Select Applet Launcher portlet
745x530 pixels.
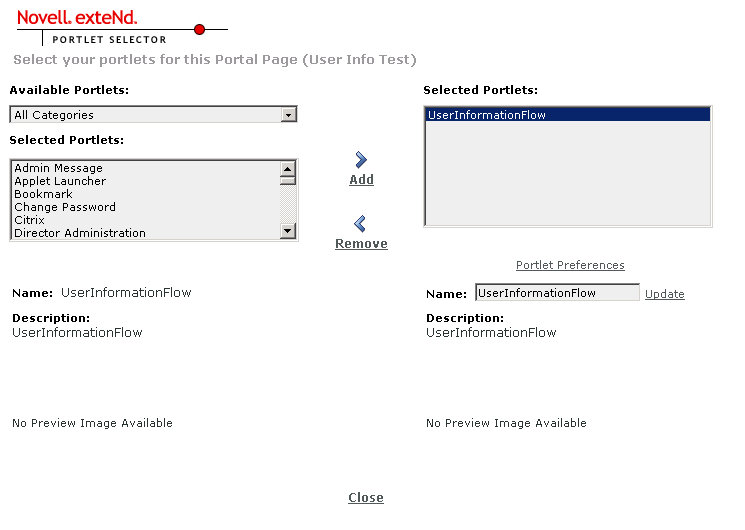click(60, 181)
